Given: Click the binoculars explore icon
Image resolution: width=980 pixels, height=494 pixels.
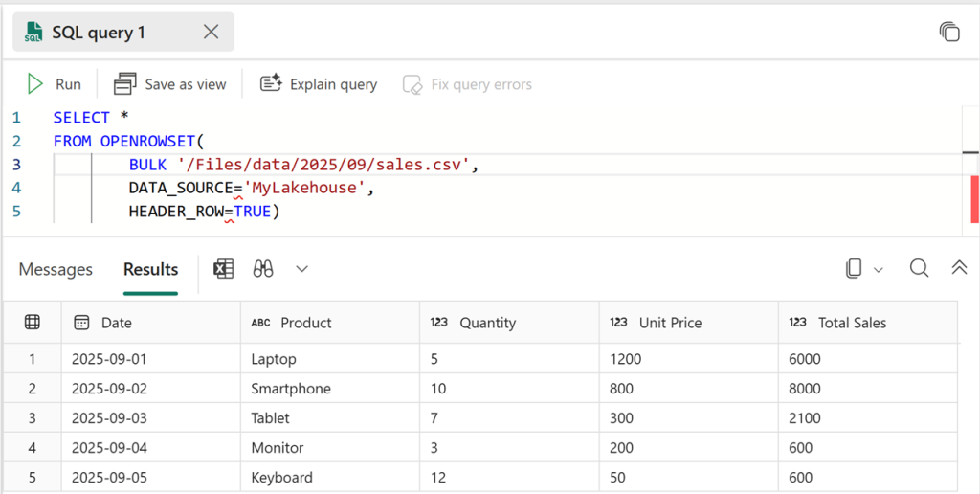Looking at the screenshot, I should (x=263, y=269).
